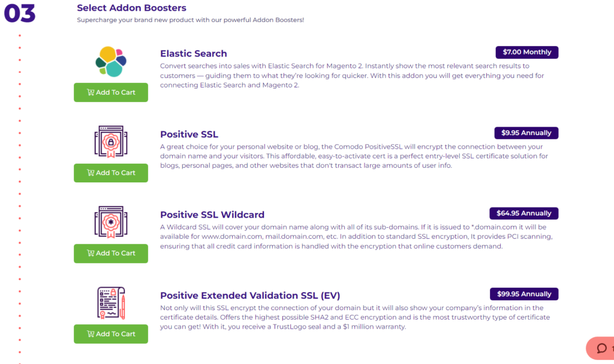Open the Elastic Search heading link

[193, 53]
